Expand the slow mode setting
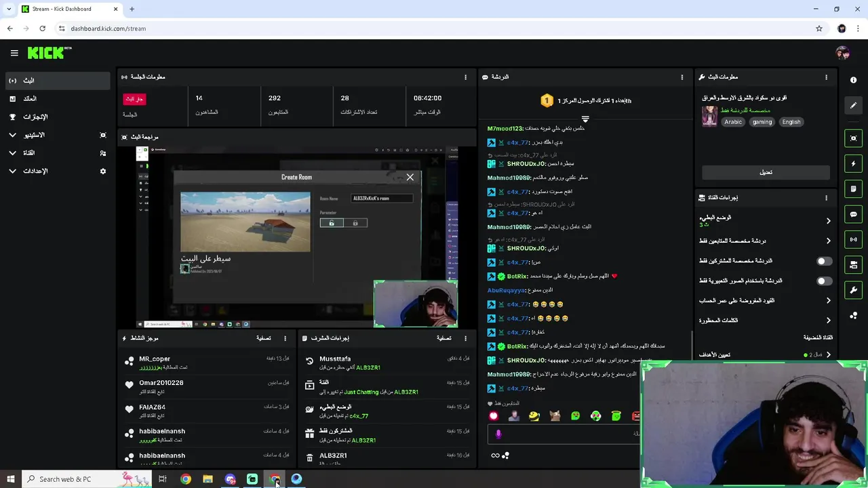 [x=828, y=221]
